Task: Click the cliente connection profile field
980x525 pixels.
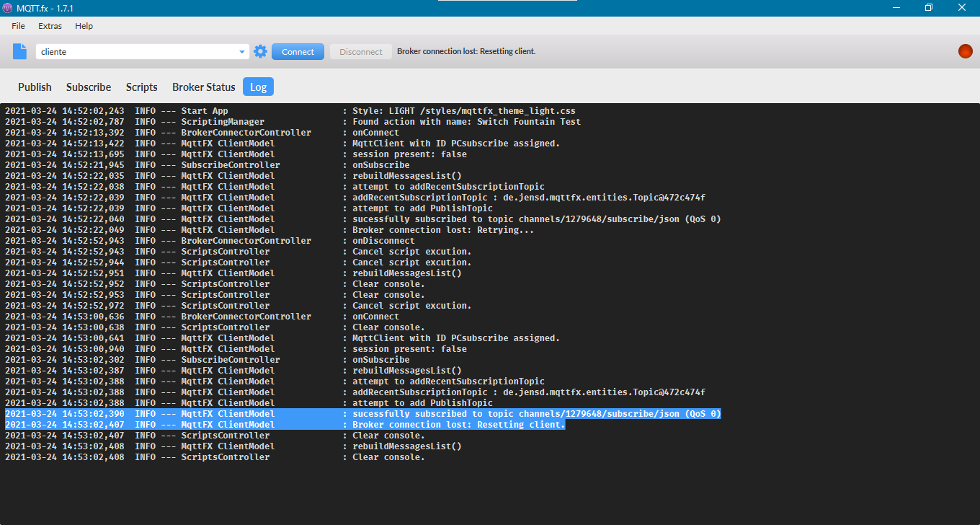Action: pos(137,52)
